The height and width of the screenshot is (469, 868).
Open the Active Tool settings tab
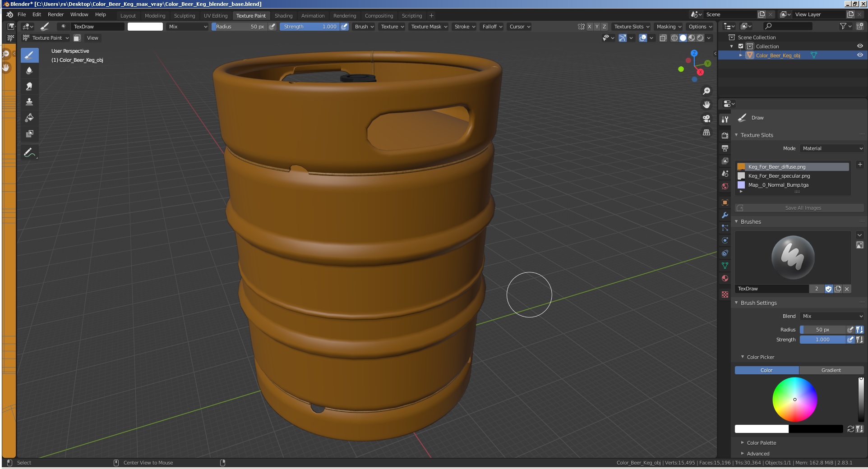(x=725, y=120)
